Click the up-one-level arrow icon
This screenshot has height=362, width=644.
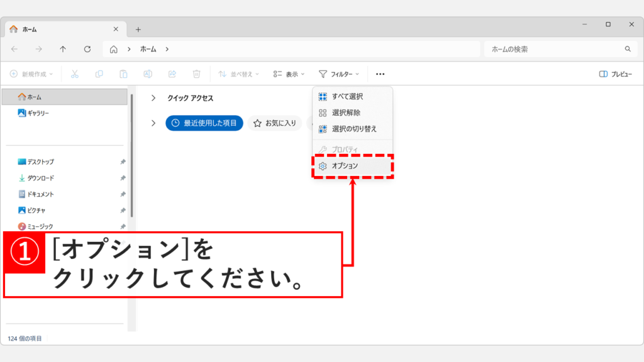[62, 48]
